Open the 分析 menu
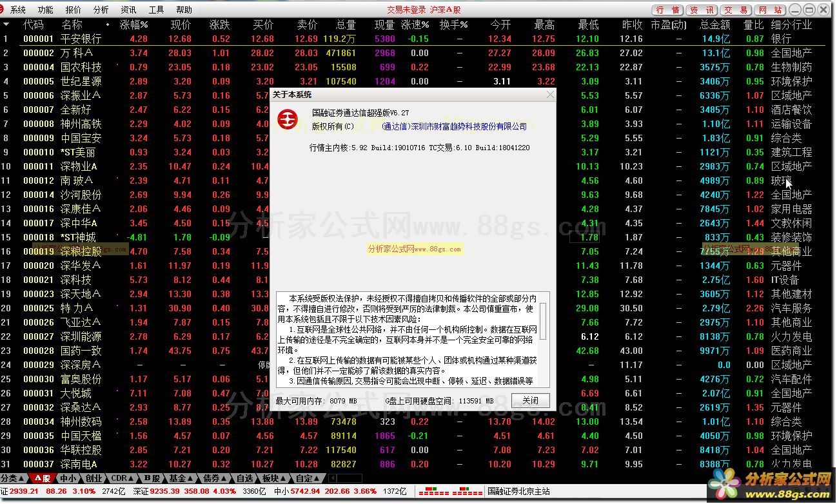 tap(101, 10)
